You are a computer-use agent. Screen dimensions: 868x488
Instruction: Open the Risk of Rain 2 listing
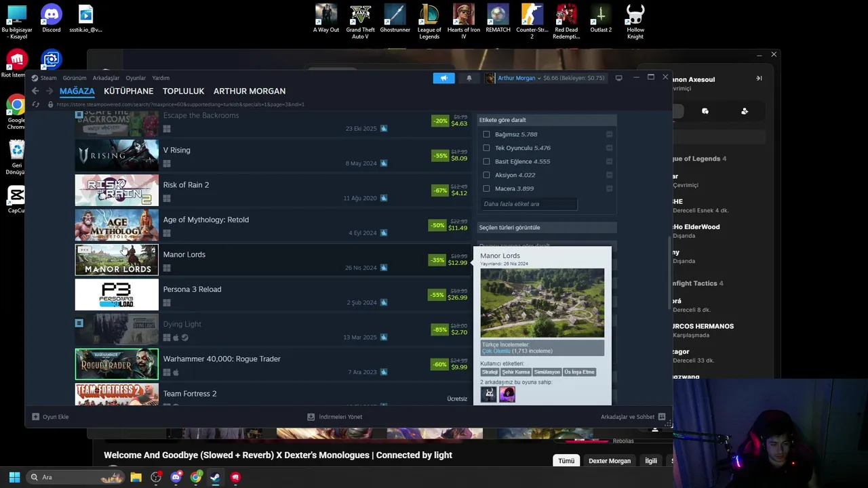point(273,190)
